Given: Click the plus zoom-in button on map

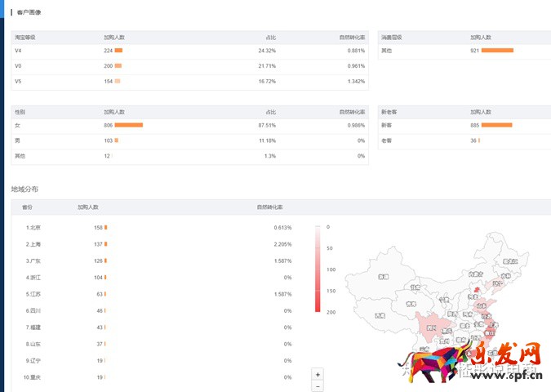Looking at the screenshot, I should click(x=318, y=373).
